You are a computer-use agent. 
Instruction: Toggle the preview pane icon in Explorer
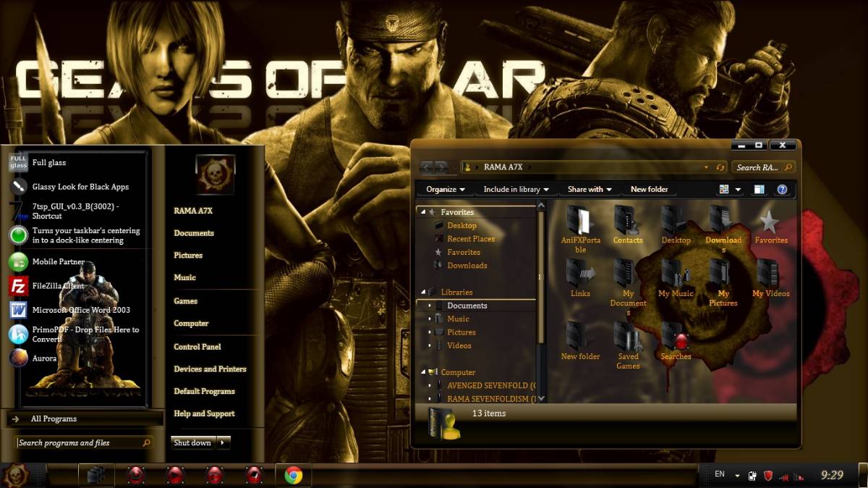click(x=759, y=189)
